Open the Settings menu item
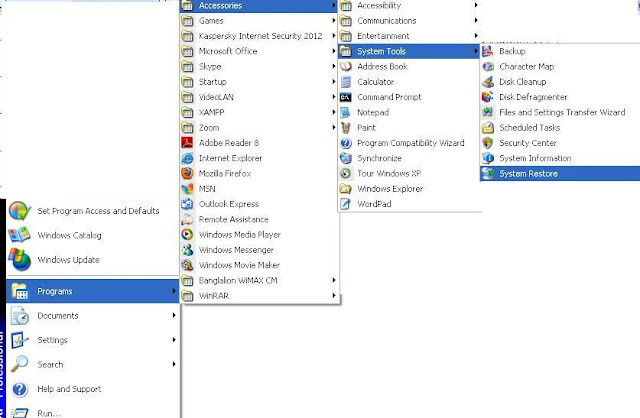Viewport: 640px width, 418px height. [x=93, y=340]
